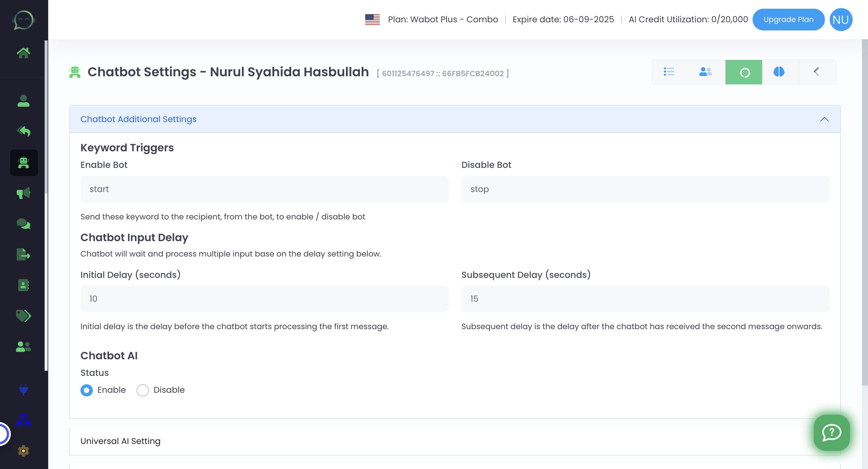The width and height of the screenshot is (868, 469).
Task: Click the reply-all arrows sidebar icon
Action: [23, 131]
